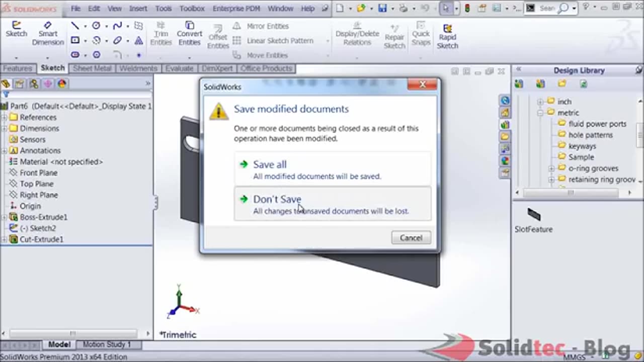Select Cut-Extrude1 in feature tree

click(41, 239)
